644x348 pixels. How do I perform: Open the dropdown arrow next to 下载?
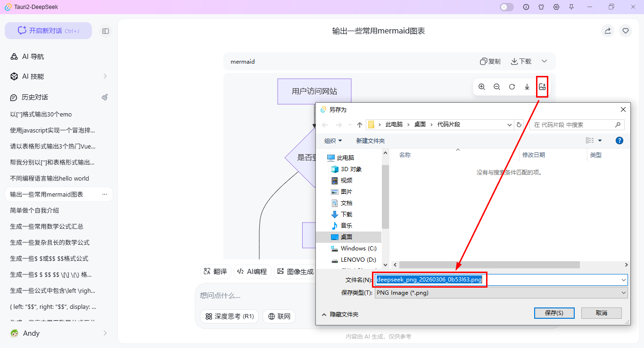coord(545,61)
